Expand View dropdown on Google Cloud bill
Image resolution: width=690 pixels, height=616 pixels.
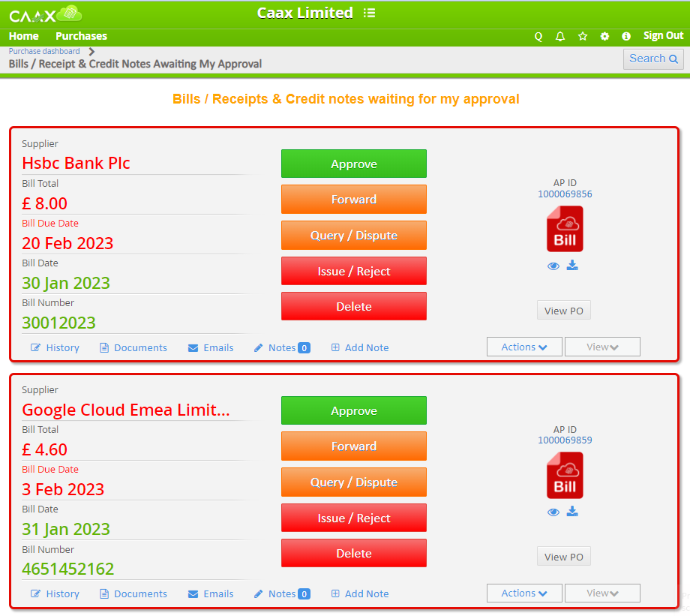(602, 593)
